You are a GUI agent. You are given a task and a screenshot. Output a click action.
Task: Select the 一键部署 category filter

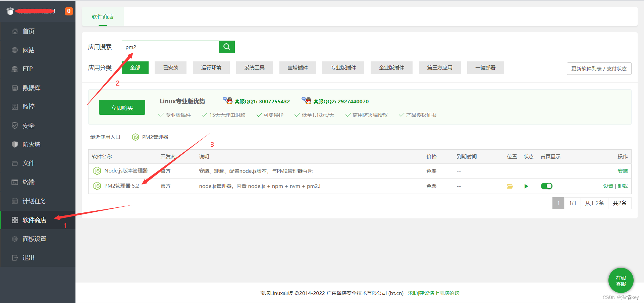tap(485, 68)
